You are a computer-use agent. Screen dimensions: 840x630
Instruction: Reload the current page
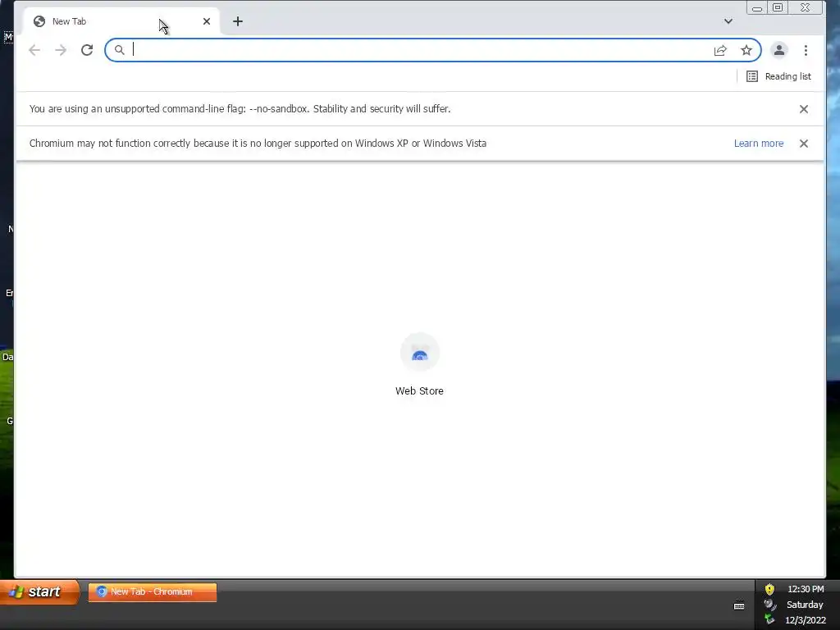87,50
